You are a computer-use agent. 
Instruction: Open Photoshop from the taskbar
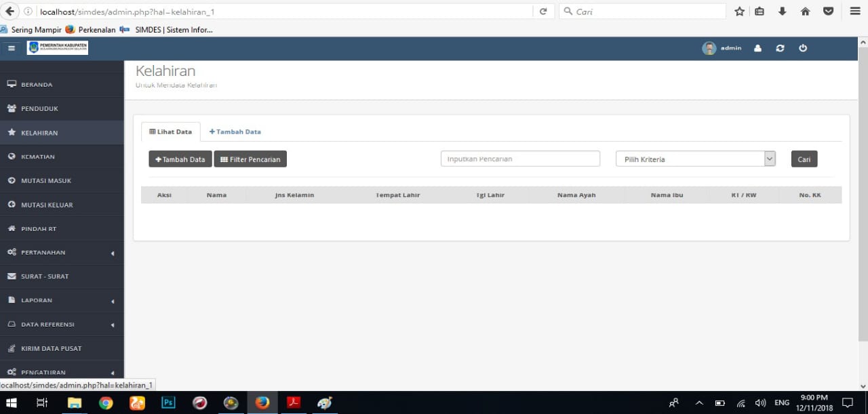[x=168, y=402]
